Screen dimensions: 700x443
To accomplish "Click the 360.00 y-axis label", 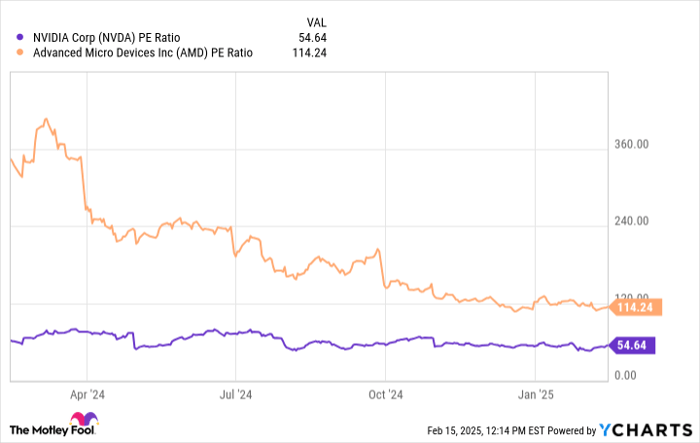I will pos(630,145).
